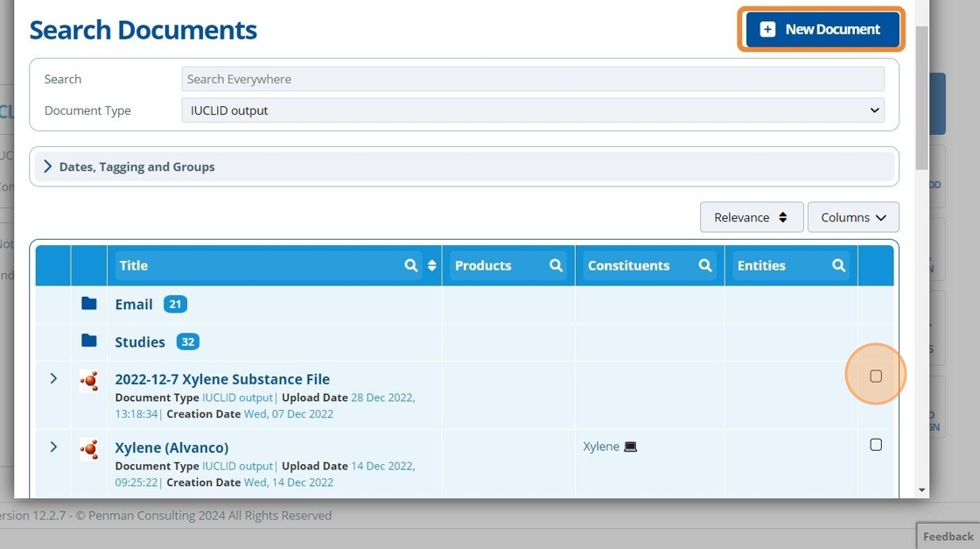Click the Email count badge 21
This screenshot has width=980, height=549.
tap(175, 305)
